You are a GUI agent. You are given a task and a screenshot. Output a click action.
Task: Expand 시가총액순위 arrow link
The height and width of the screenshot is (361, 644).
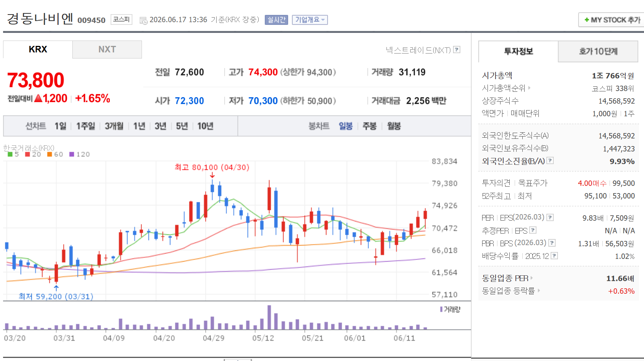tap(529, 88)
